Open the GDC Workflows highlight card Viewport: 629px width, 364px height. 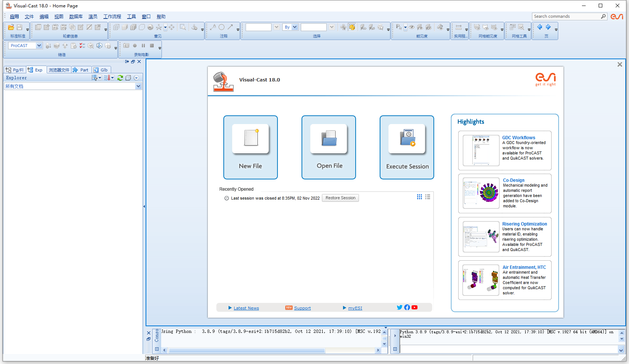pyautogui.click(x=505, y=150)
